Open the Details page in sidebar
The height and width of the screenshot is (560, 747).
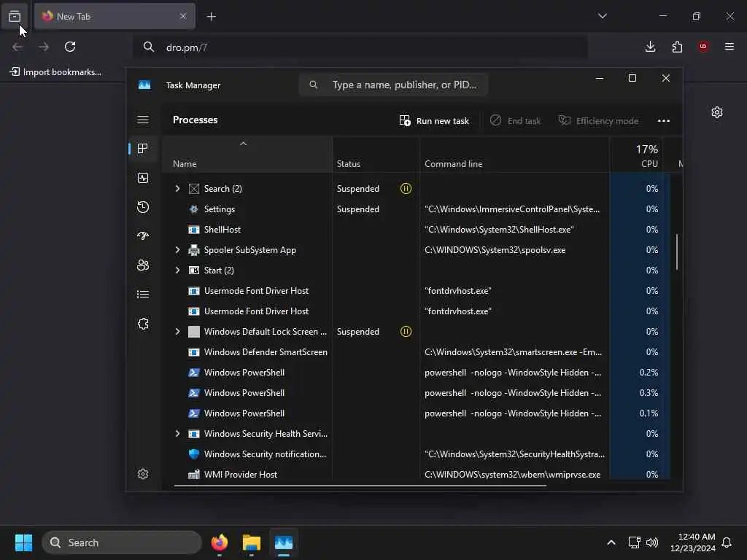[143, 295]
